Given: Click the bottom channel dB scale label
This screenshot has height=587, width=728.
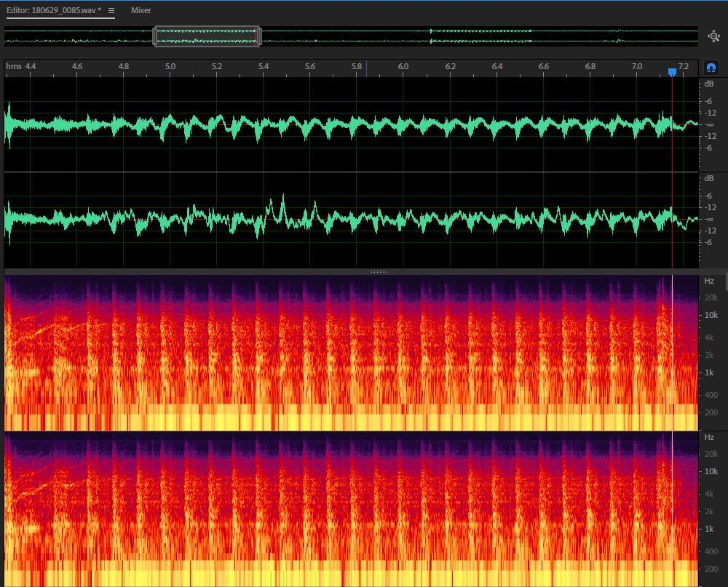Looking at the screenshot, I should (x=708, y=178).
